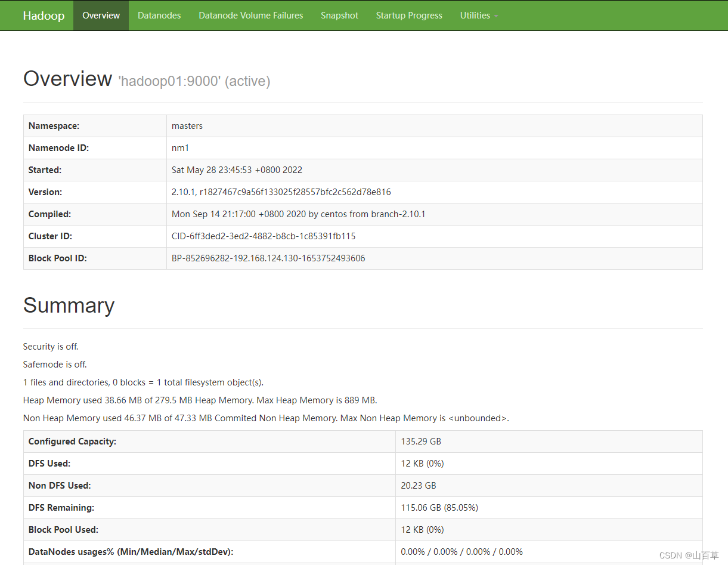Click the Namenode ID: label
The height and width of the screenshot is (565, 728).
[58, 148]
